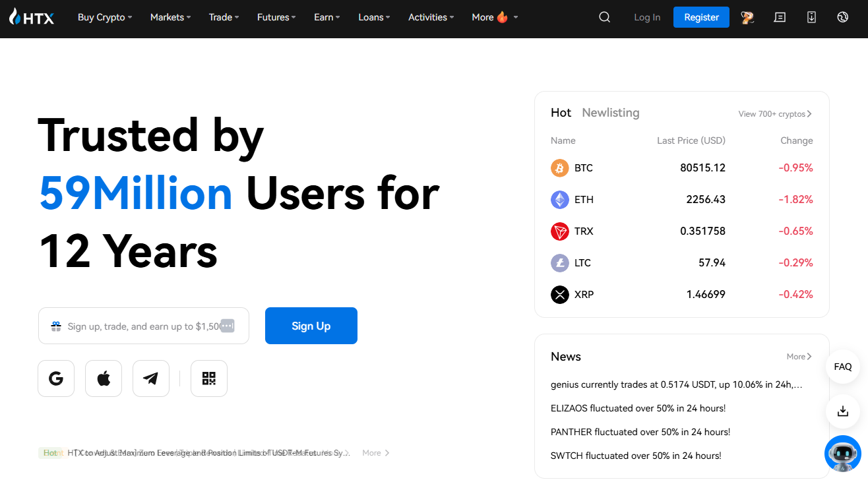The width and height of the screenshot is (868, 482).
Task: Open the orders document icon
Action: point(780,17)
